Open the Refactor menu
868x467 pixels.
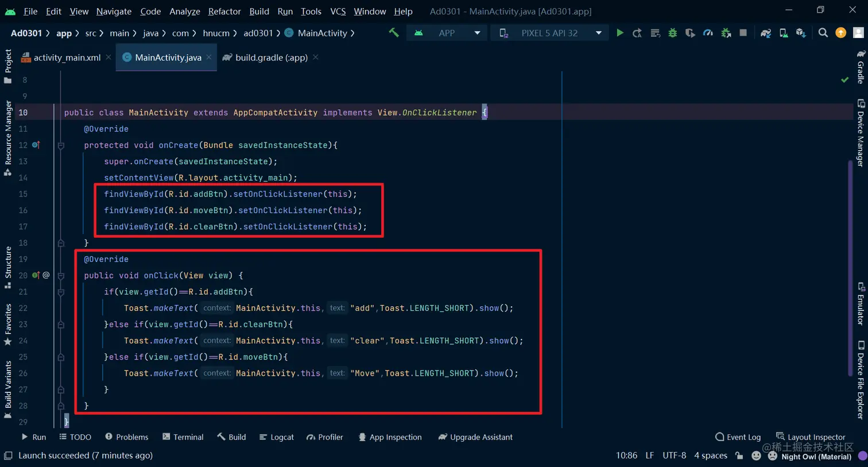tap(224, 11)
